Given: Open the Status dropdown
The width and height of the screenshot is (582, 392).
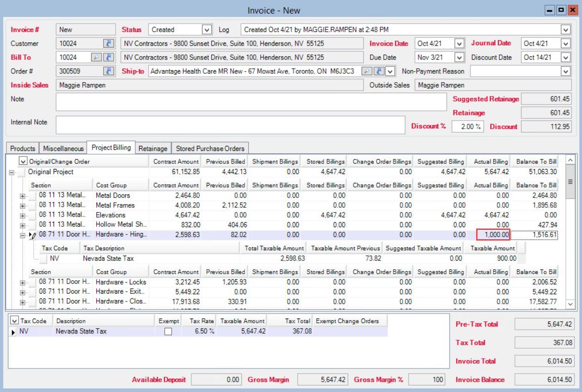Looking at the screenshot, I should [x=207, y=30].
